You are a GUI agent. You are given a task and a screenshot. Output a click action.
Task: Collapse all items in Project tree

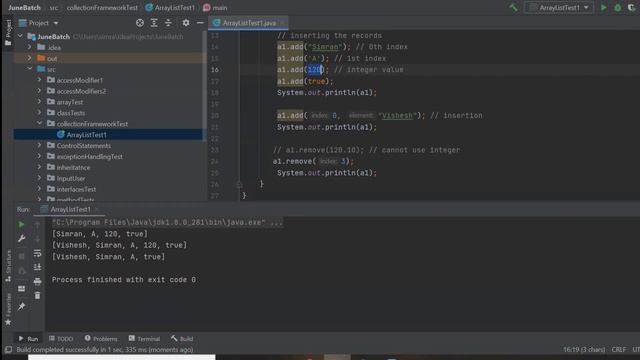click(x=168, y=23)
